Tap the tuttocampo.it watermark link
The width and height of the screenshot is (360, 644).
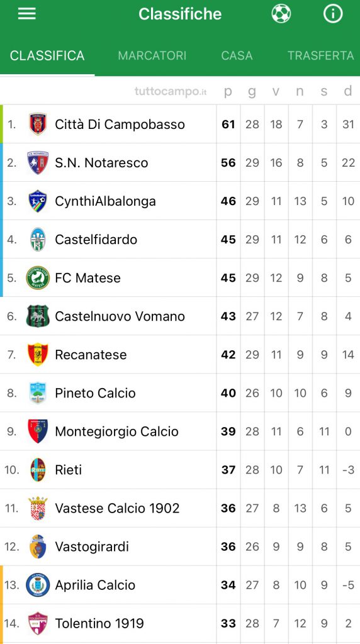click(171, 92)
